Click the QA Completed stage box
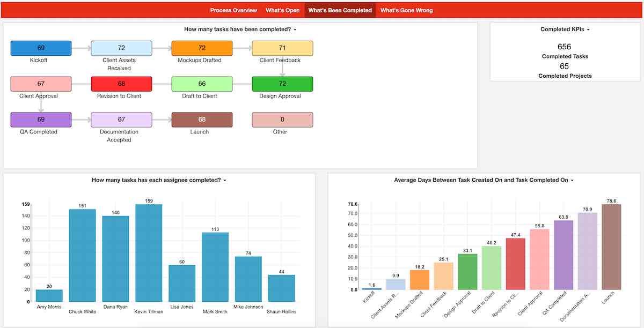Viewport: 644px width, 328px height. point(41,119)
